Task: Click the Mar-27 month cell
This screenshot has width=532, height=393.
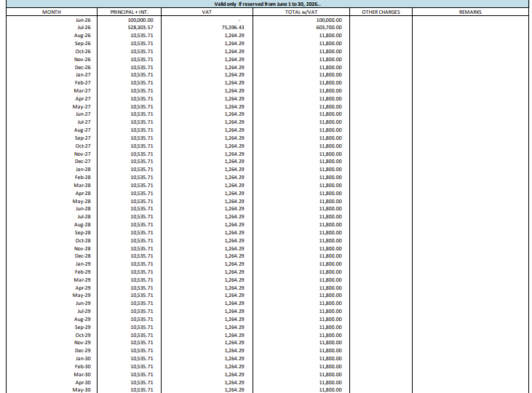Action: click(82, 91)
